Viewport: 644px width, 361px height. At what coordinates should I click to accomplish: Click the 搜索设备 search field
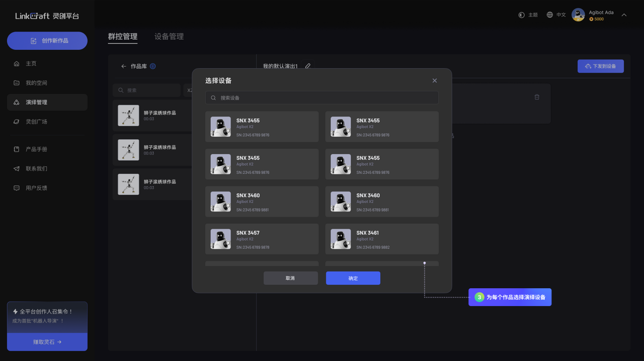tap(322, 98)
